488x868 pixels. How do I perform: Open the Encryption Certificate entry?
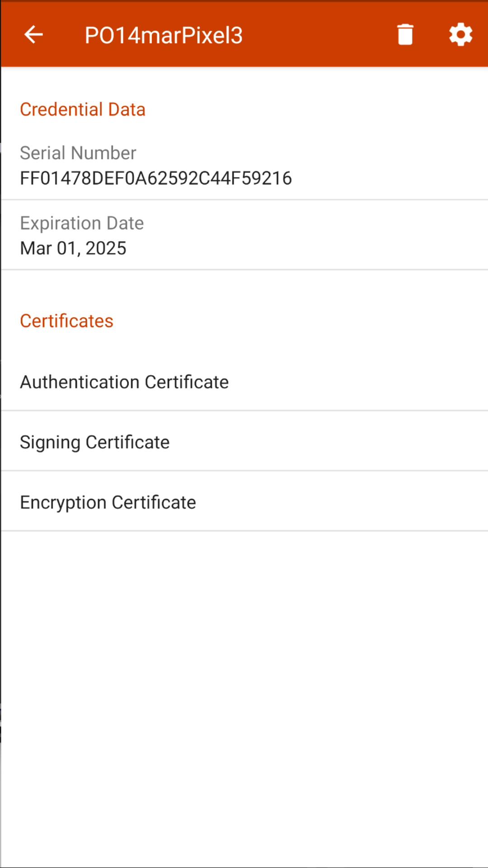pos(244,502)
